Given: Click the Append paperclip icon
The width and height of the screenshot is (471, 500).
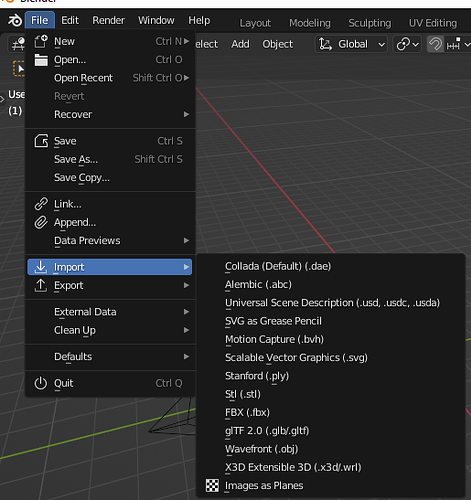Looking at the screenshot, I should tap(41, 222).
